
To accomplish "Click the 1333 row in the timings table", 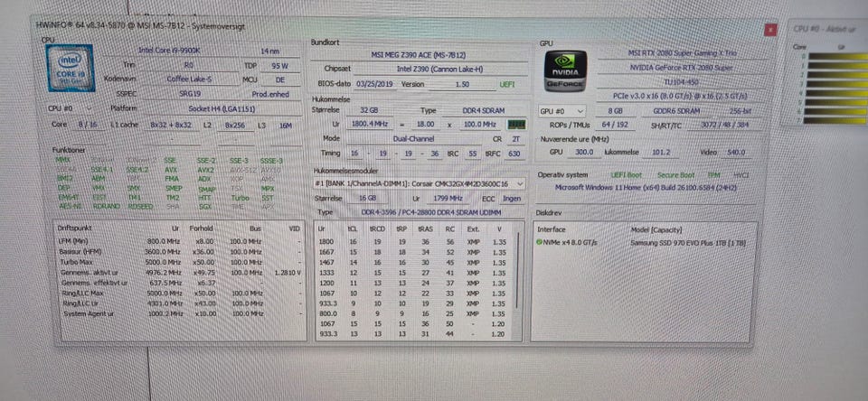I will click(x=415, y=273).
